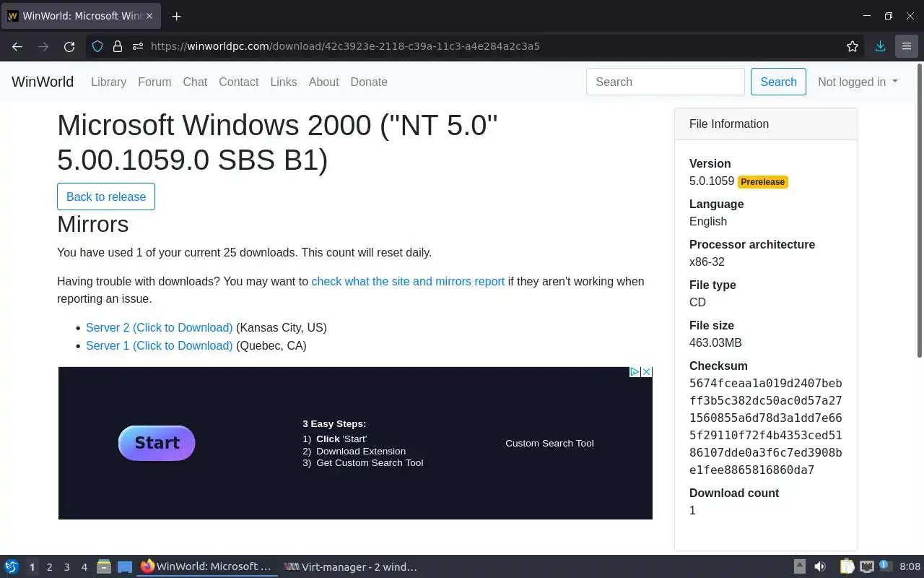Viewport: 924px width, 578px height.
Task: Open the Firefox hamburger menu
Action: pos(906,46)
